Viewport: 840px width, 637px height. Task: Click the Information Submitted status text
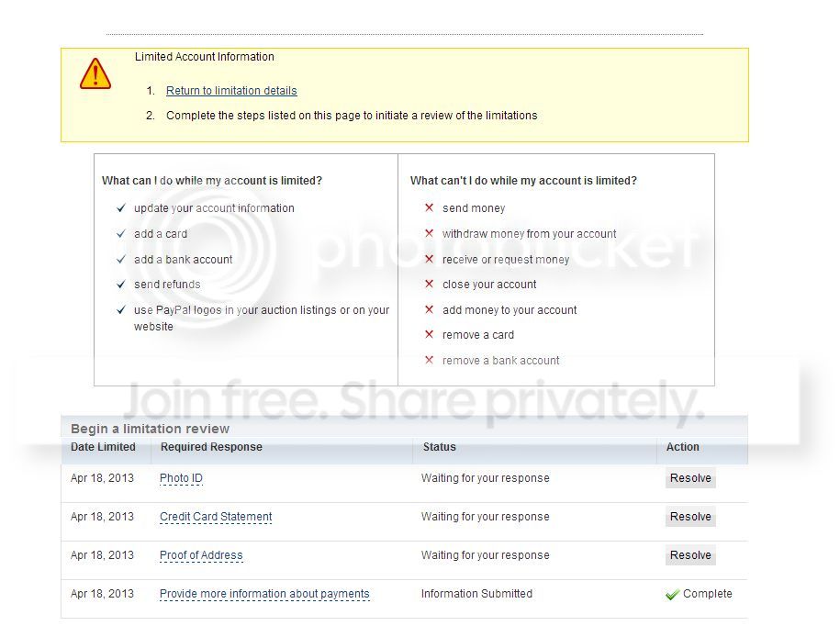click(x=476, y=594)
